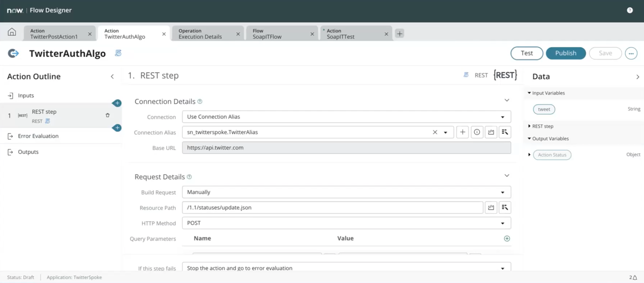Expand REST step in Data panel
This screenshot has width=644, height=283.
(529, 126)
